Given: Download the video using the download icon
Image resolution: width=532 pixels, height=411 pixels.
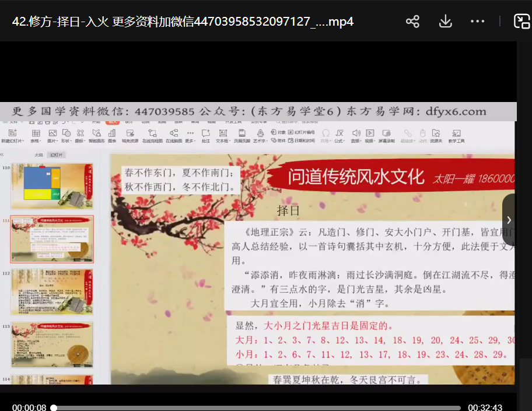Looking at the screenshot, I should [445, 22].
